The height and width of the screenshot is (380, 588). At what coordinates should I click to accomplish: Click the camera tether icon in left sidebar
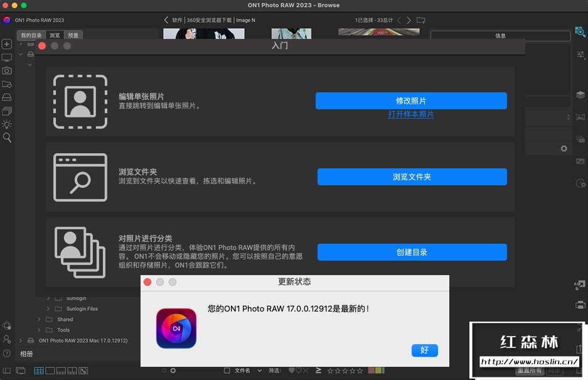pyautogui.click(x=7, y=70)
